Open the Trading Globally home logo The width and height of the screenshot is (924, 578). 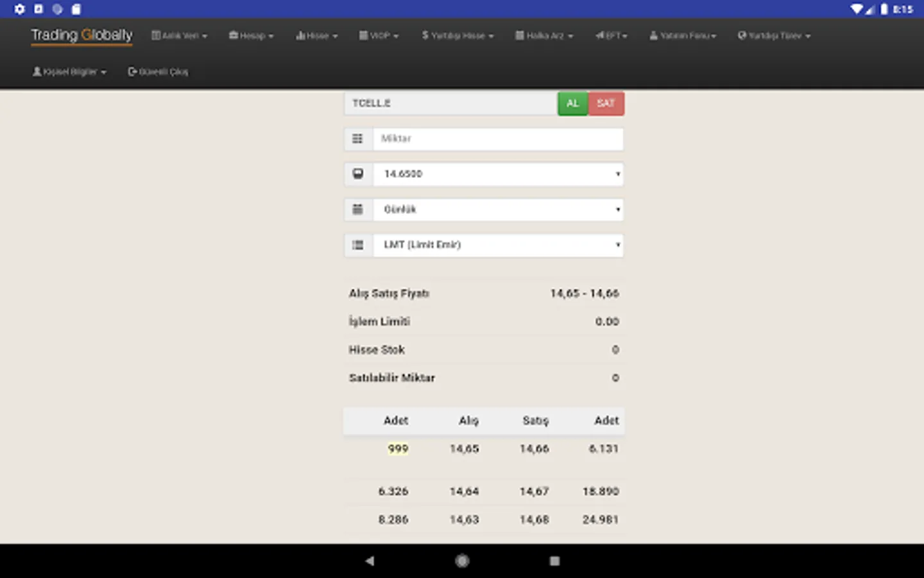[81, 35]
